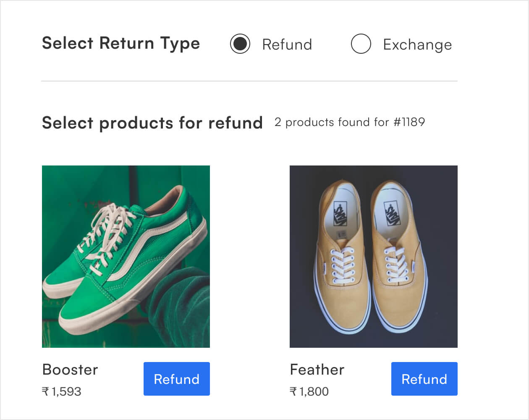
Task: Select the Refund return type radio button
Action: (x=240, y=44)
